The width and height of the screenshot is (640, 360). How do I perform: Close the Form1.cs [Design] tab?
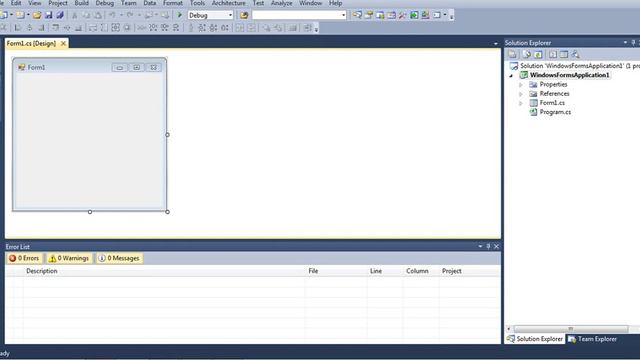63,43
